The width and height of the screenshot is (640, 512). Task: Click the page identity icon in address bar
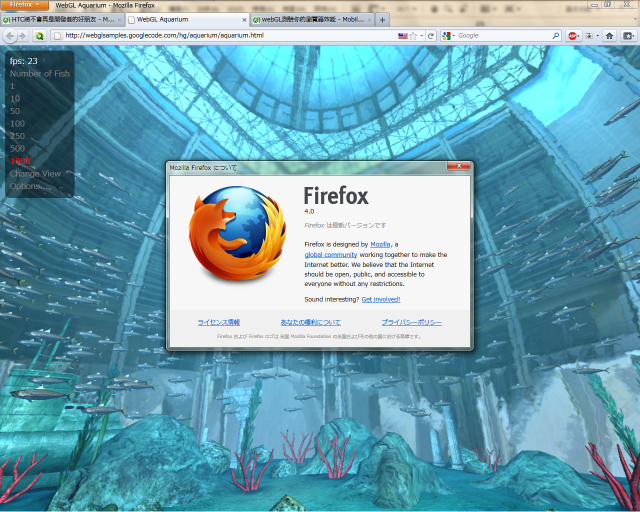point(58,36)
